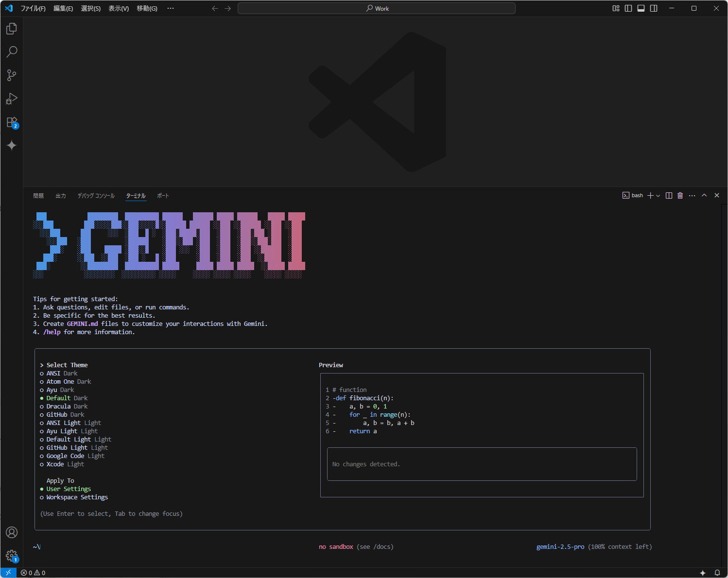Open the ファイル(F) menu
Screen dimensions: 728x578
click(x=33, y=8)
